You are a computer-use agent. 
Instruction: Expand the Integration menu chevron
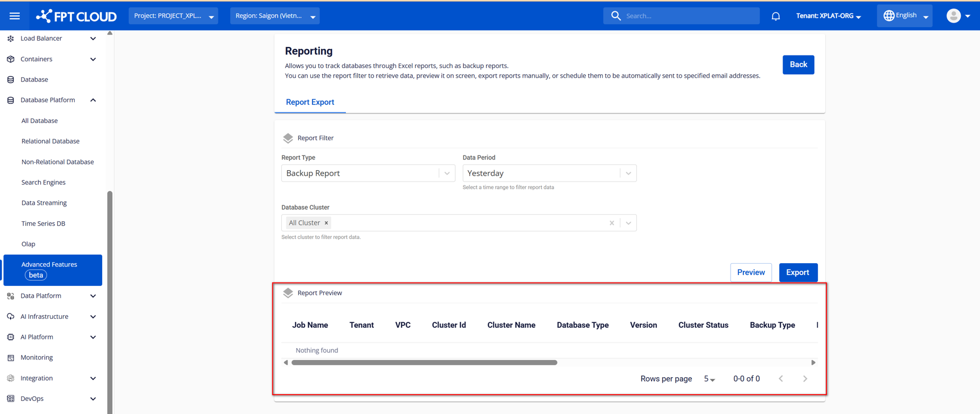(93, 378)
